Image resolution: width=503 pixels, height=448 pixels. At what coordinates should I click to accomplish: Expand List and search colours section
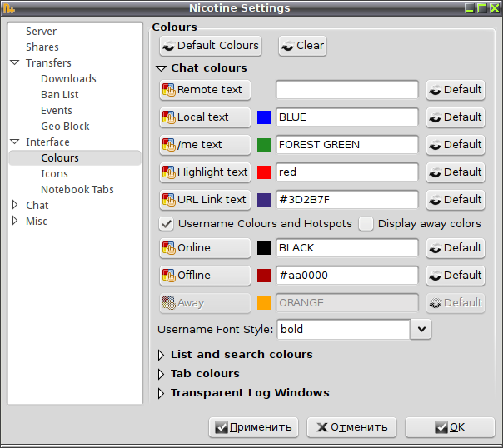[x=161, y=355]
